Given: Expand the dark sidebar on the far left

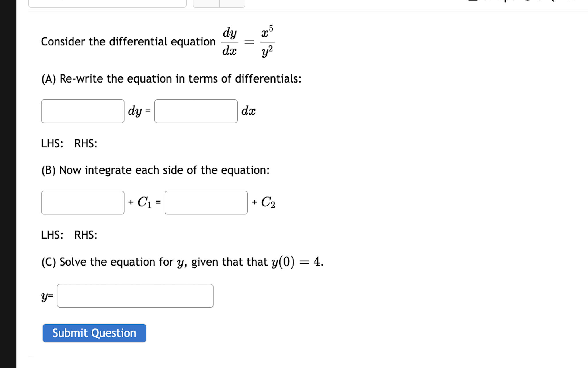Looking at the screenshot, I should [7, 184].
